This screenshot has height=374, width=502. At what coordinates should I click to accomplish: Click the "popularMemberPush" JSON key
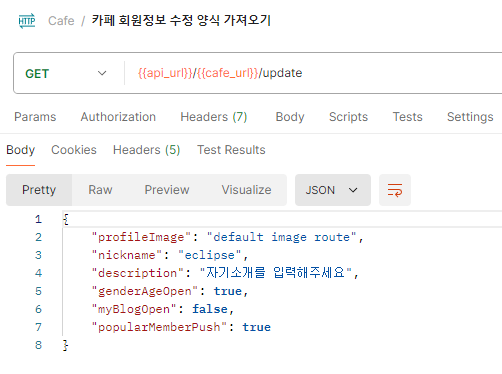click(159, 327)
